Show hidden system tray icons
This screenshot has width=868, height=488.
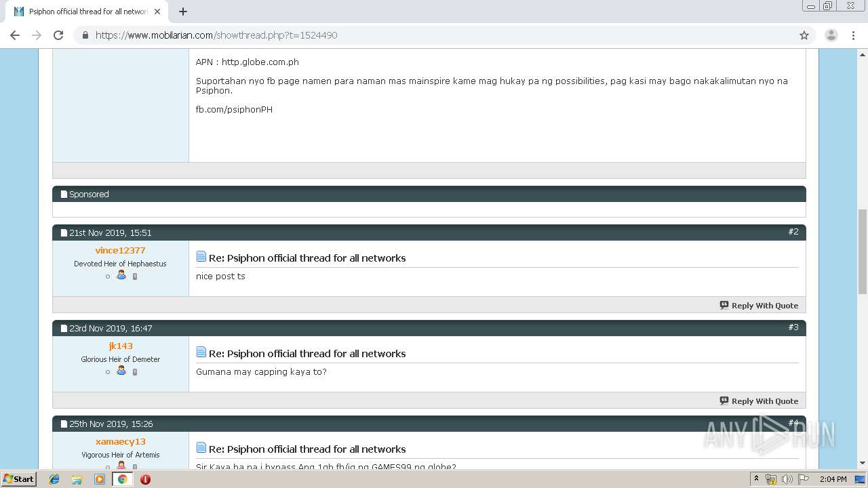coord(757,479)
